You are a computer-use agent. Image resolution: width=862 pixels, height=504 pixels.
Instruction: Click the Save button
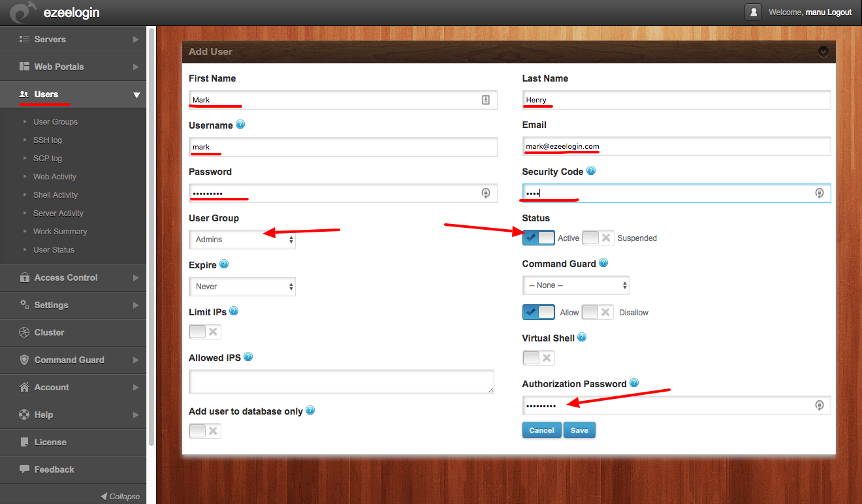click(580, 430)
